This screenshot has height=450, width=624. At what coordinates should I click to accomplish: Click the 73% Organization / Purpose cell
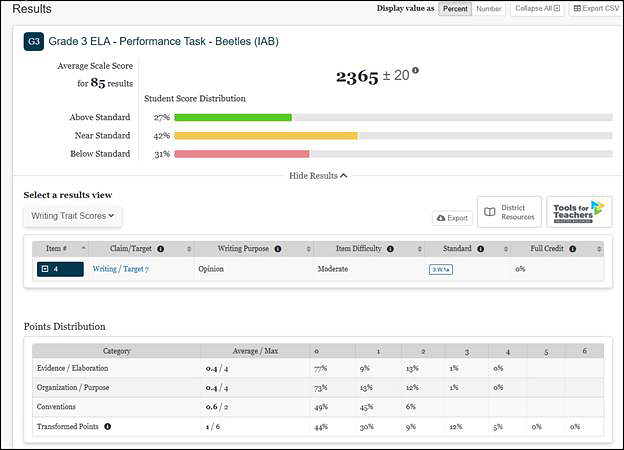(321, 388)
